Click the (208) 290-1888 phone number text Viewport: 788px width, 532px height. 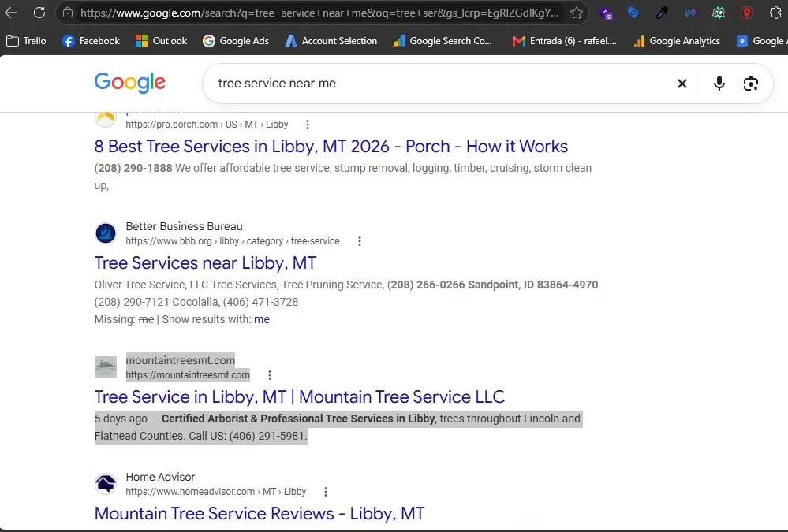[x=133, y=168]
